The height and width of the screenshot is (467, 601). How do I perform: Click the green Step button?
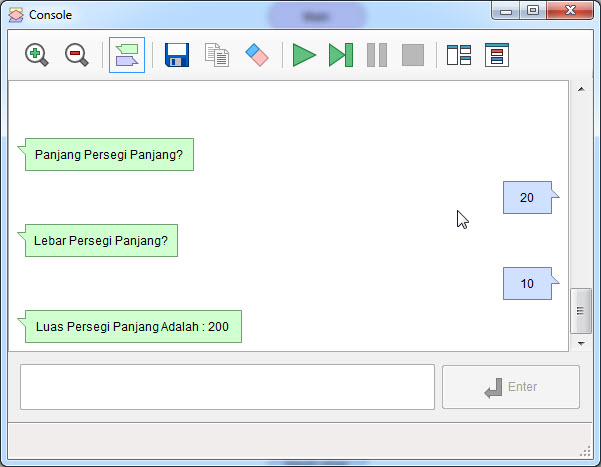pos(341,55)
